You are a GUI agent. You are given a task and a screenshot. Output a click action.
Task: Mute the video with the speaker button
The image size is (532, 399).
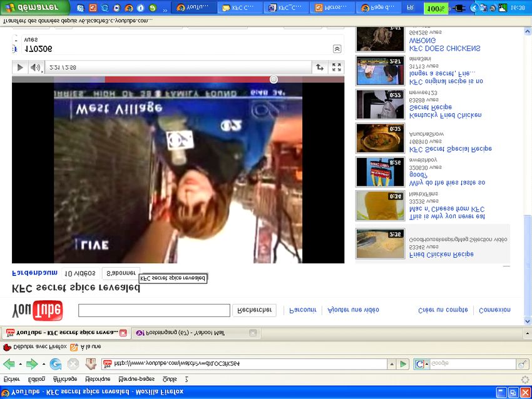tap(36, 67)
